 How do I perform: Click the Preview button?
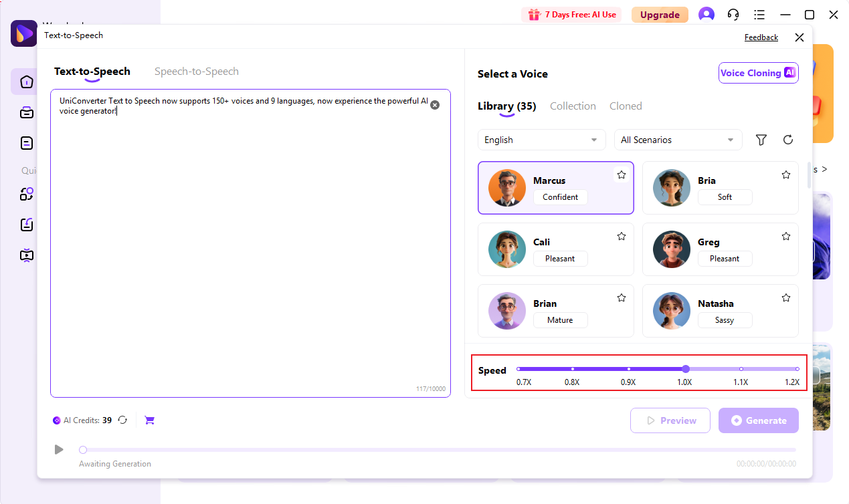670,420
